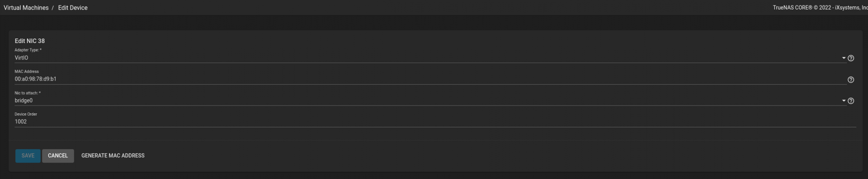Screen dimensions: 868x179
Task: Click the Edit NIC 38 heading
Action: tap(30, 41)
